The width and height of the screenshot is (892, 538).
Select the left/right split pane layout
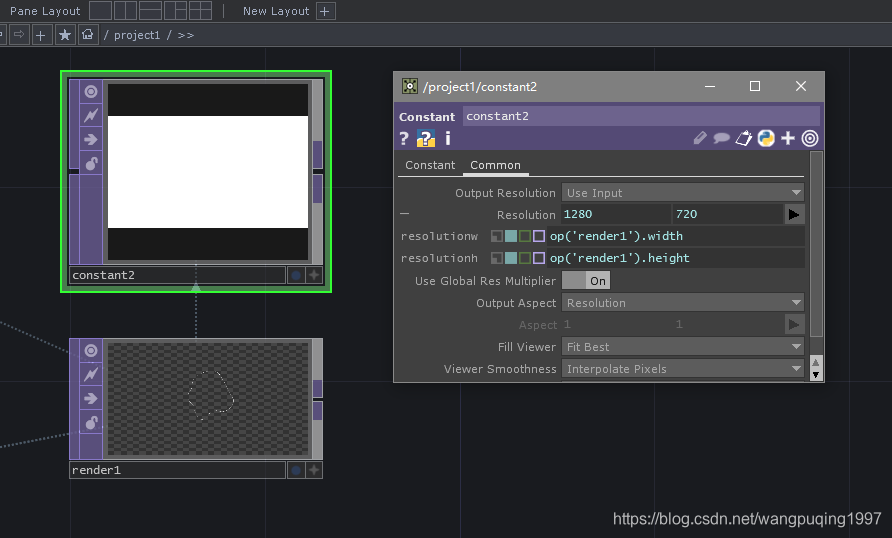pyautogui.click(x=125, y=11)
